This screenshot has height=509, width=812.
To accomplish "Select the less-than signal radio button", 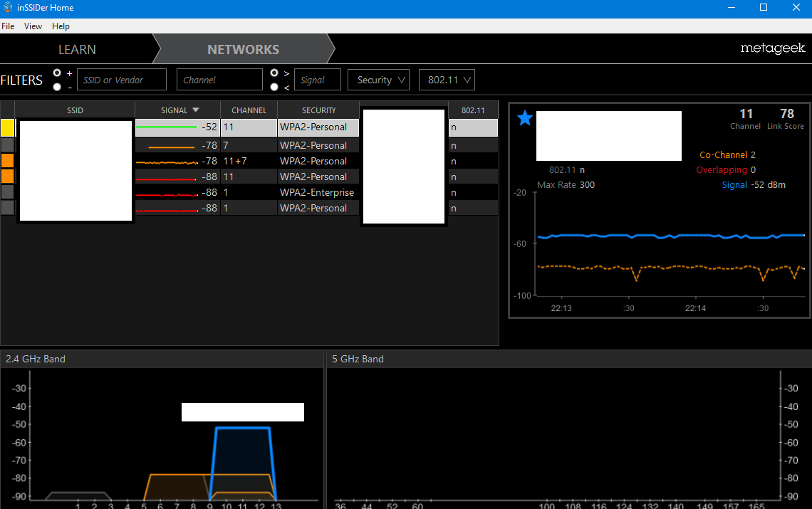I will pos(274,87).
